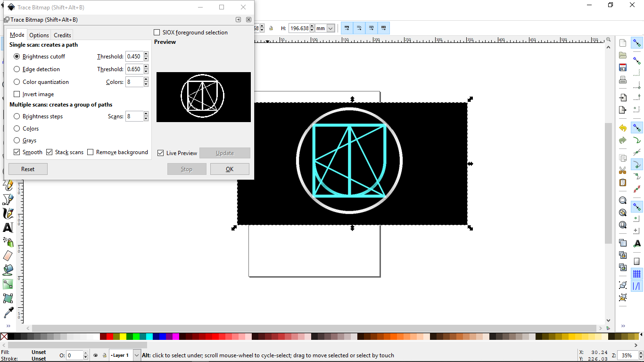Screen dimensions: 644x362
Task: Zoom to fit drawing icon
Action: coord(623,213)
